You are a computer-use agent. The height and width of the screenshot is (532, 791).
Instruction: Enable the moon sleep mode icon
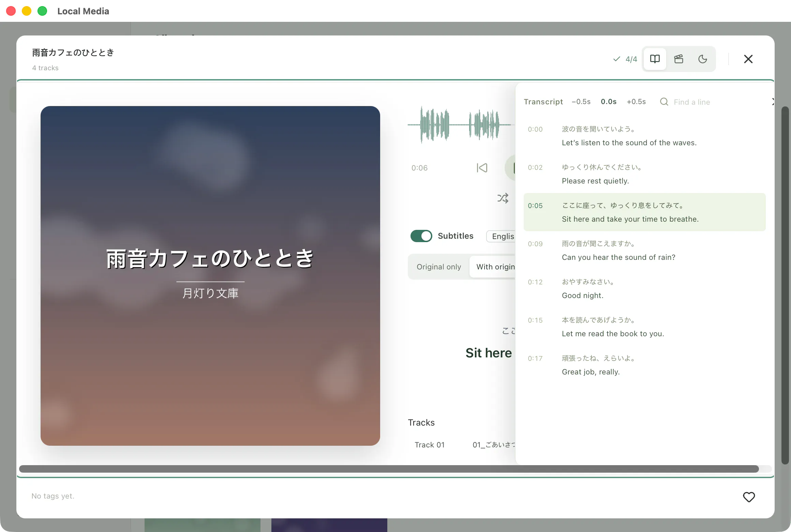[702, 59]
